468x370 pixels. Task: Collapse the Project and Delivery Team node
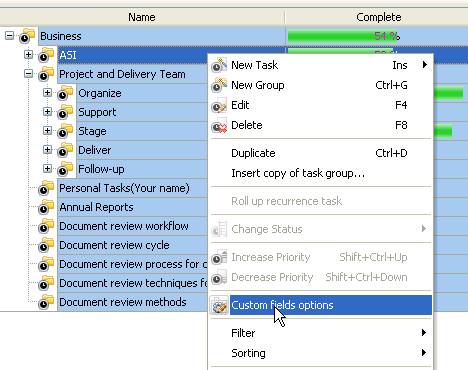29,73
